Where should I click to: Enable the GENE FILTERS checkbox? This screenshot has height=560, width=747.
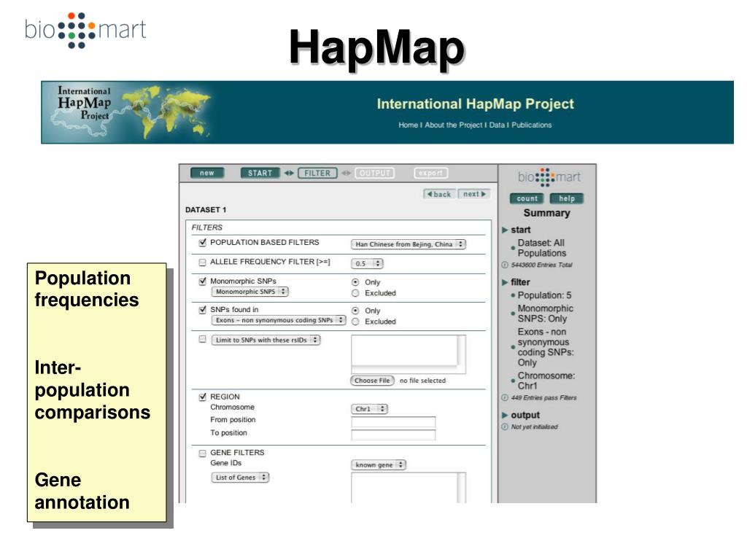pyautogui.click(x=203, y=453)
